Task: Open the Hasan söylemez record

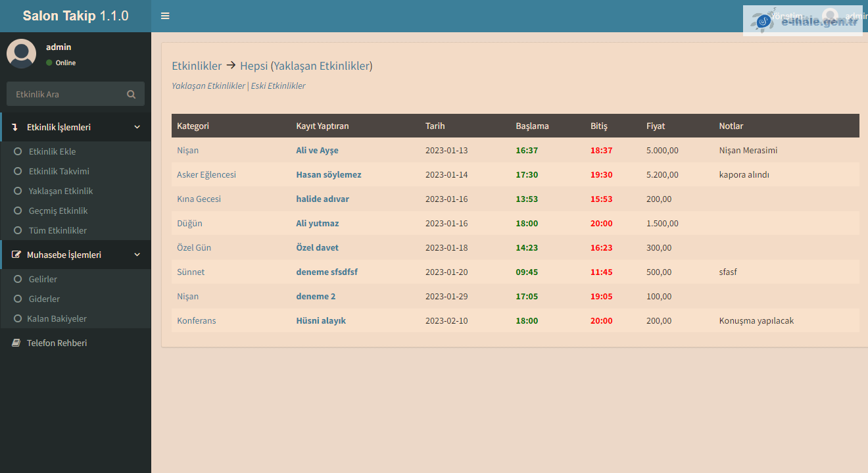Action: 328,174
